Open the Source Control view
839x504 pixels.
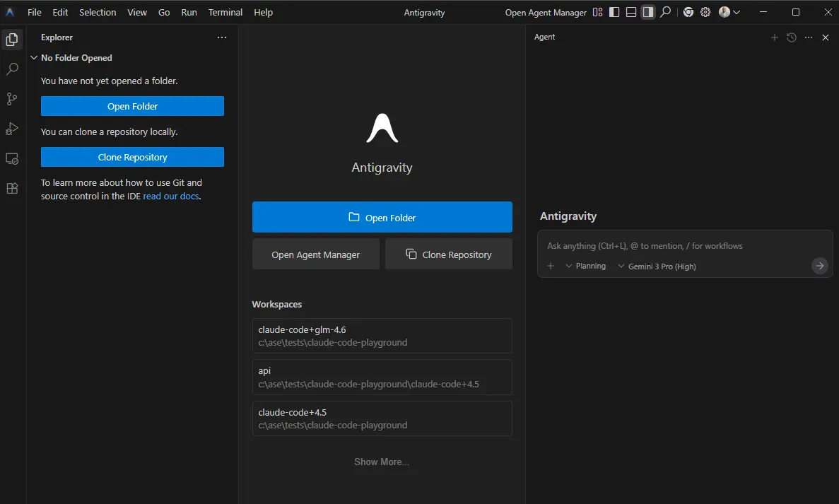click(12, 99)
